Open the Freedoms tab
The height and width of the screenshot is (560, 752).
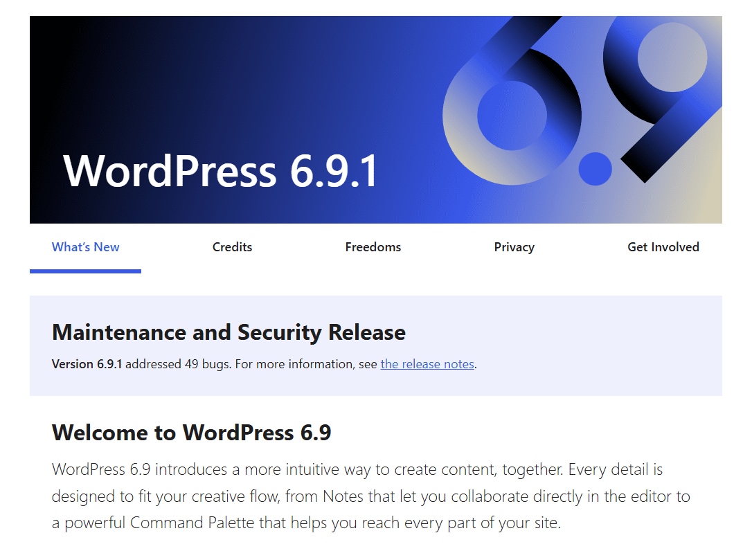coord(373,246)
